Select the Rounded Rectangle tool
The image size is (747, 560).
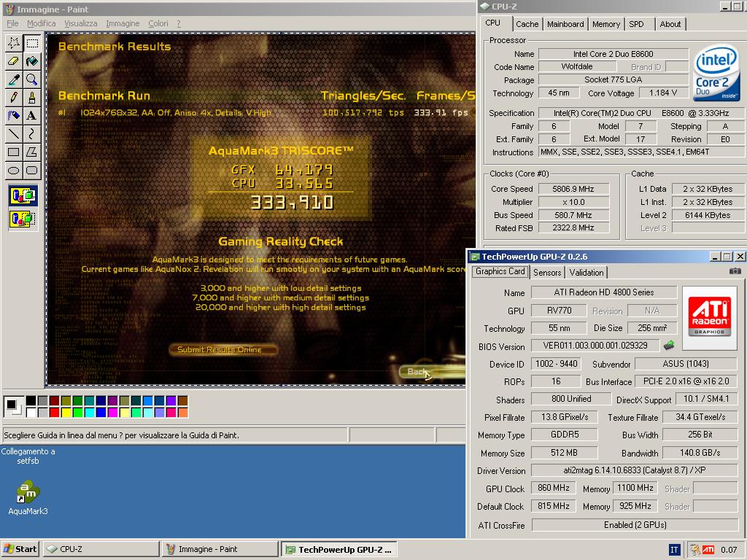[x=32, y=170]
